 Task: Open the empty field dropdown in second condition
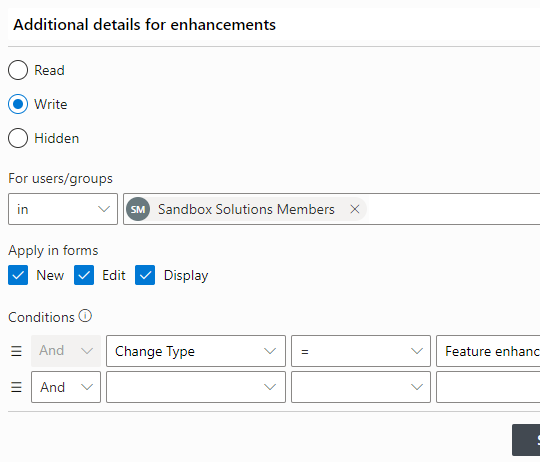[x=196, y=387]
